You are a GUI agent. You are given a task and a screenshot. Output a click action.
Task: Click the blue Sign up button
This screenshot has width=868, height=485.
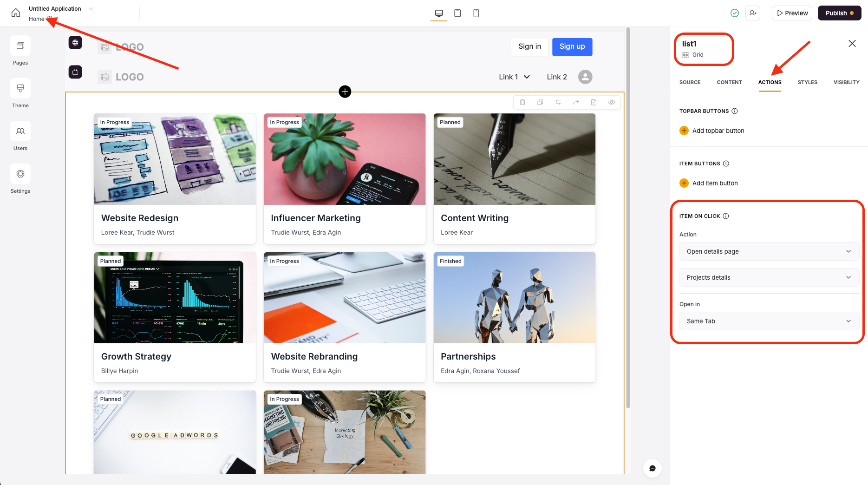[x=572, y=46]
